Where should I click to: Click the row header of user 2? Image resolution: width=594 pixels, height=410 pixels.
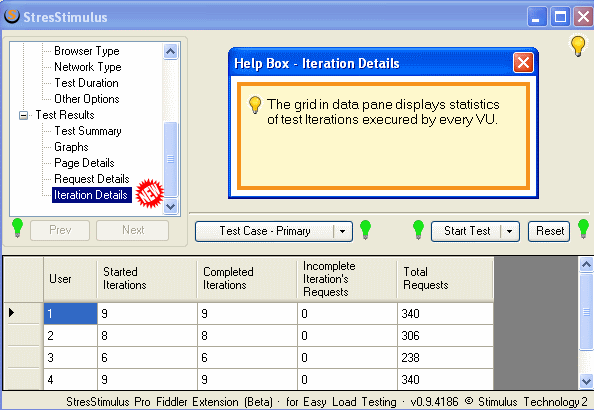coord(23,335)
